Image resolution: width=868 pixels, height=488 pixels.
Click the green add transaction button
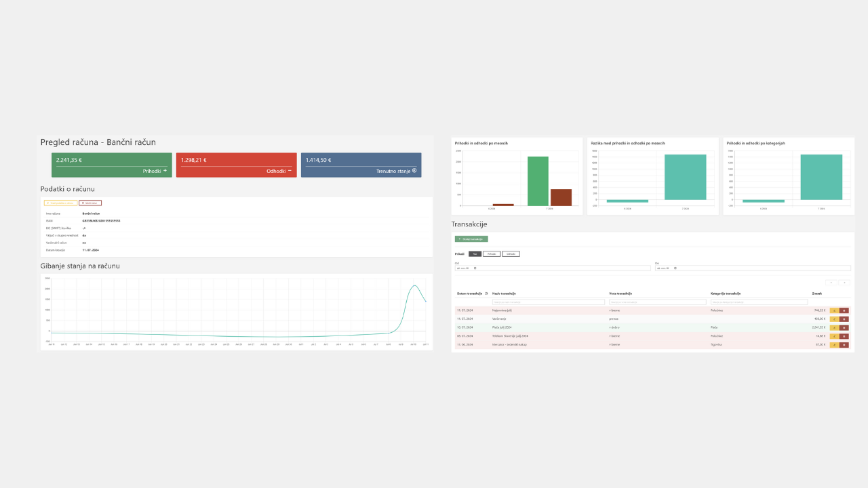point(471,239)
